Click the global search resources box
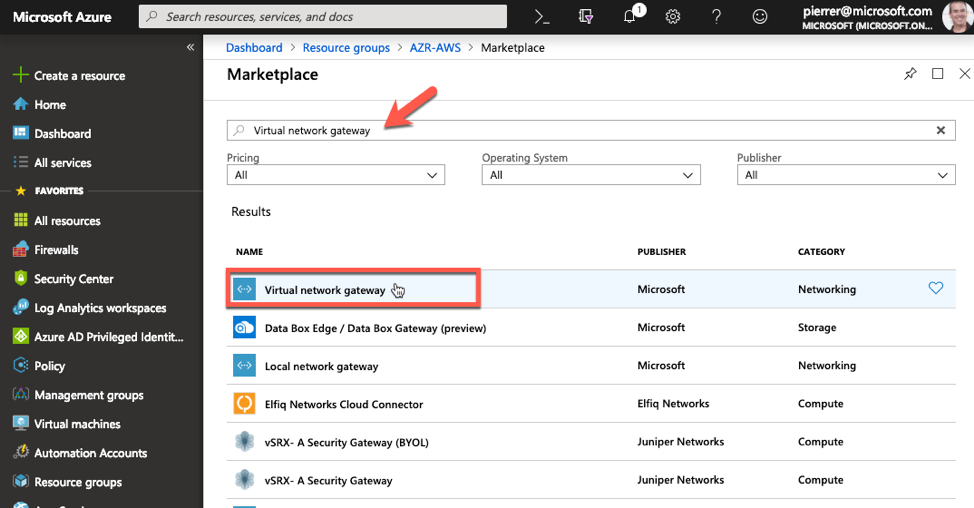 323,17
